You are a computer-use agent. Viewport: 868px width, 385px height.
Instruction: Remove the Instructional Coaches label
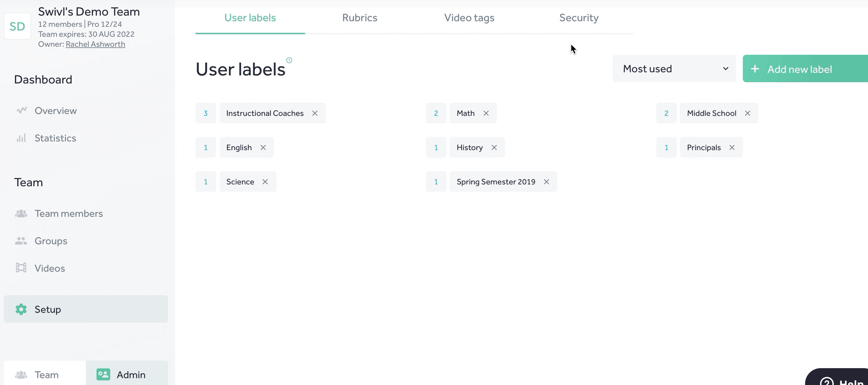pos(315,113)
